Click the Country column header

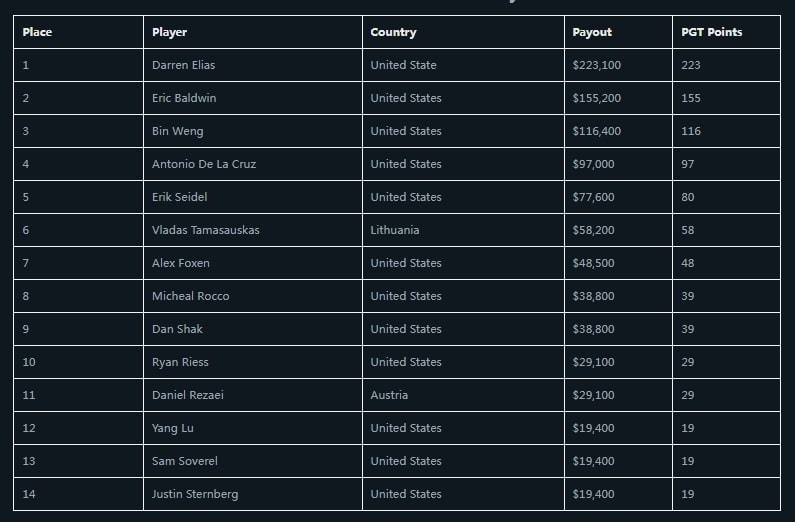pyautogui.click(x=393, y=32)
